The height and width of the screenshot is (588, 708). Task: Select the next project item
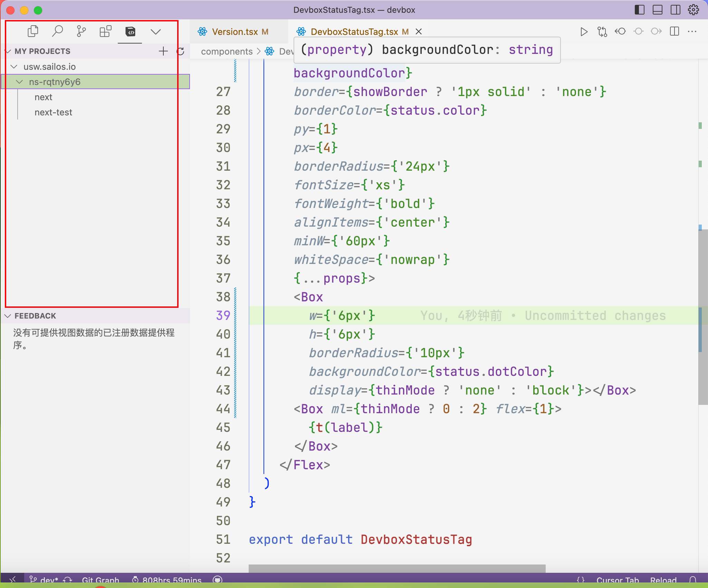44,97
